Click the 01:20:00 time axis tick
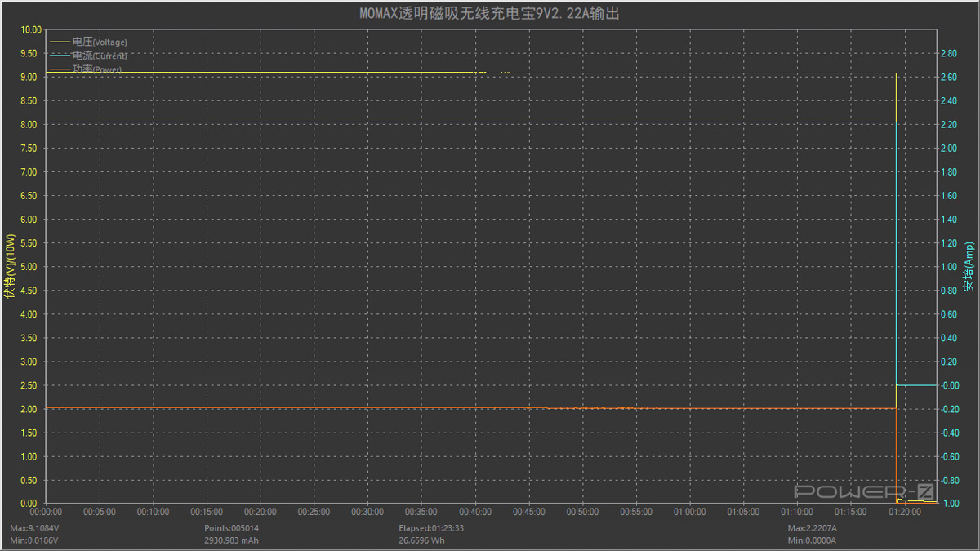Screen dimensions: 980x551 pos(904,512)
